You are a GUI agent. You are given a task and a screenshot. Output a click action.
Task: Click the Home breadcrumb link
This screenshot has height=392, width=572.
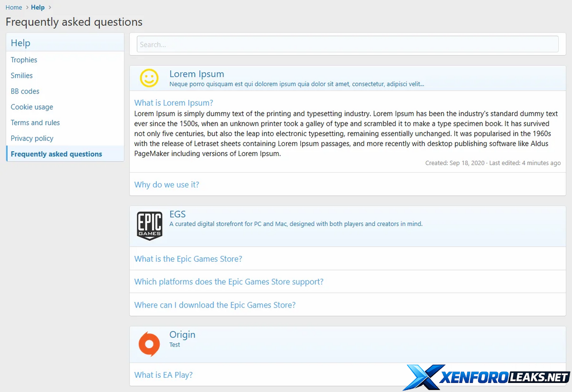tap(14, 8)
